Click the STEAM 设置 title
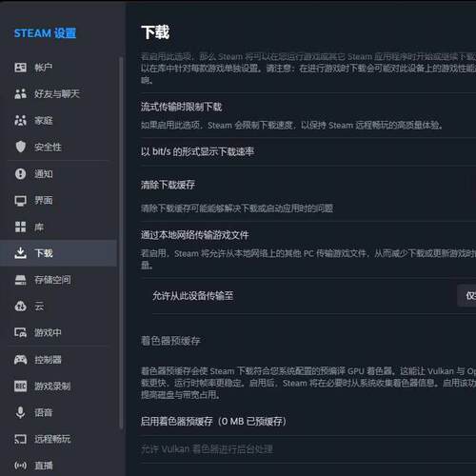This screenshot has width=476, height=476. pyautogui.click(x=45, y=33)
